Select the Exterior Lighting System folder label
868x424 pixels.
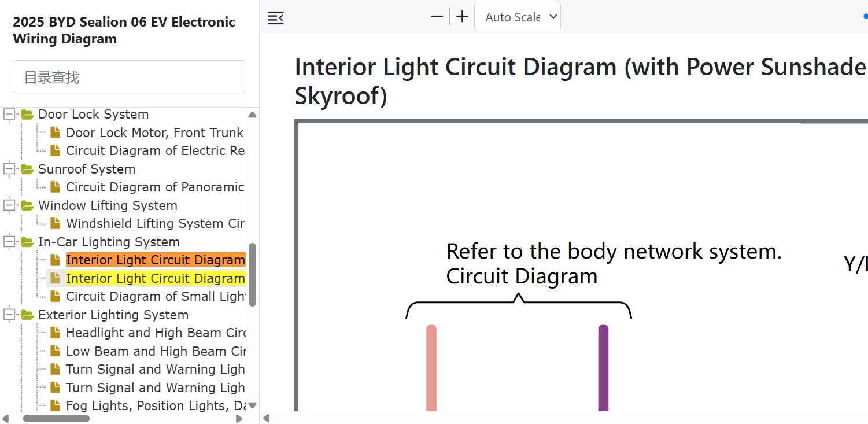[113, 315]
